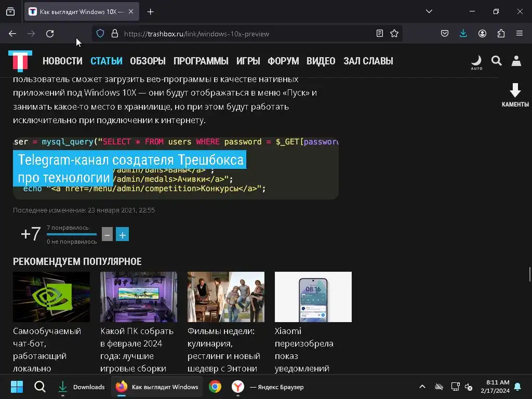Click the muted volume tray icon

pos(469,387)
